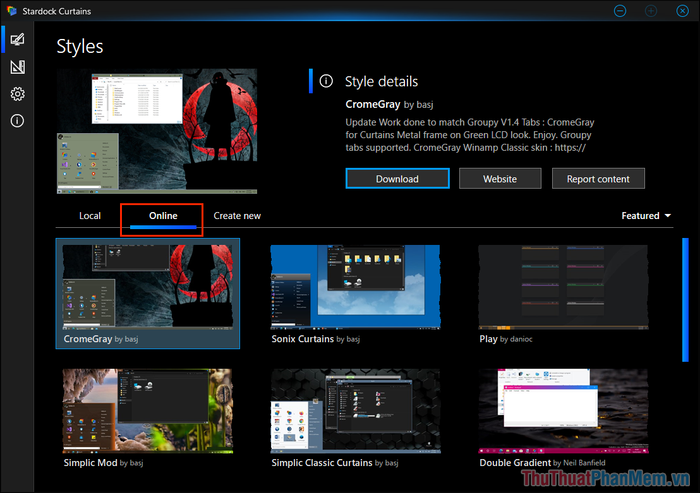Maximize the Stardock Curtains window
Image resolution: width=700 pixels, height=493 pixels.
(x=651, y=11)
